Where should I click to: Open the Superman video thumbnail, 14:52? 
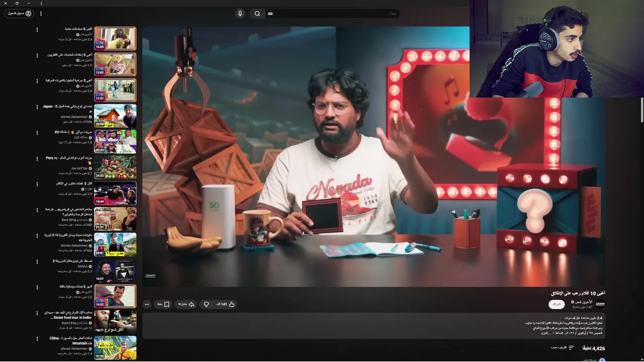[115, 296]
